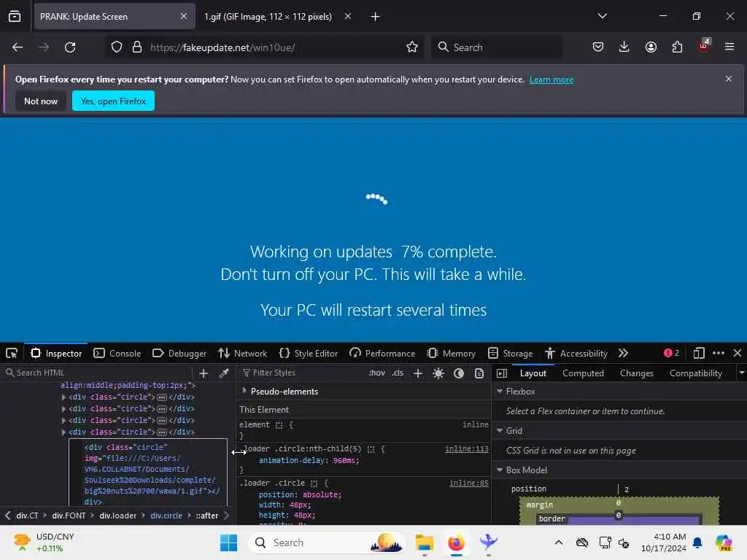Switch to the Debugger tab

pyautogui.click(x=179, y=354)
